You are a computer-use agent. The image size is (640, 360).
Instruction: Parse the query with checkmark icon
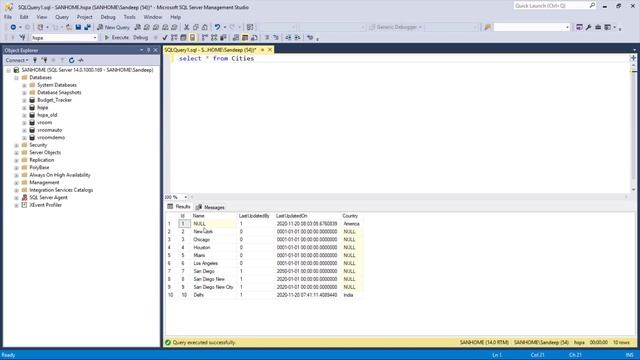click(x=164, y=38)
